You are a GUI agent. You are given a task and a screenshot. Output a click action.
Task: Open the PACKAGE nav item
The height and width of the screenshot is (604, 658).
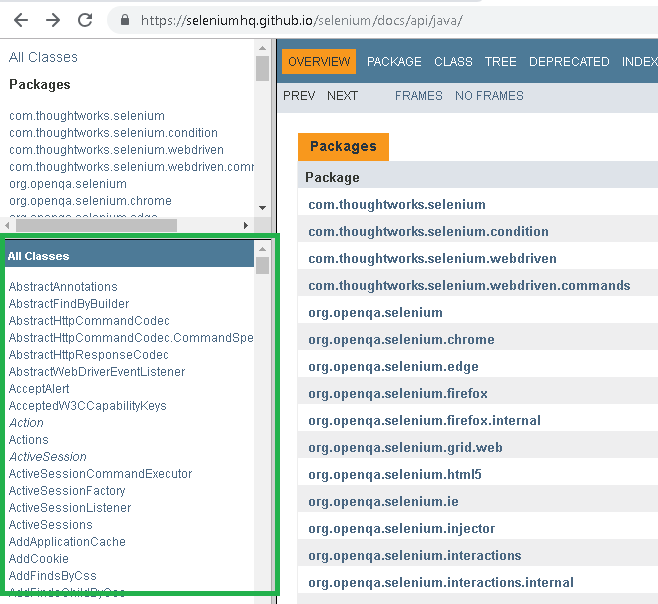tap(394, 62)
